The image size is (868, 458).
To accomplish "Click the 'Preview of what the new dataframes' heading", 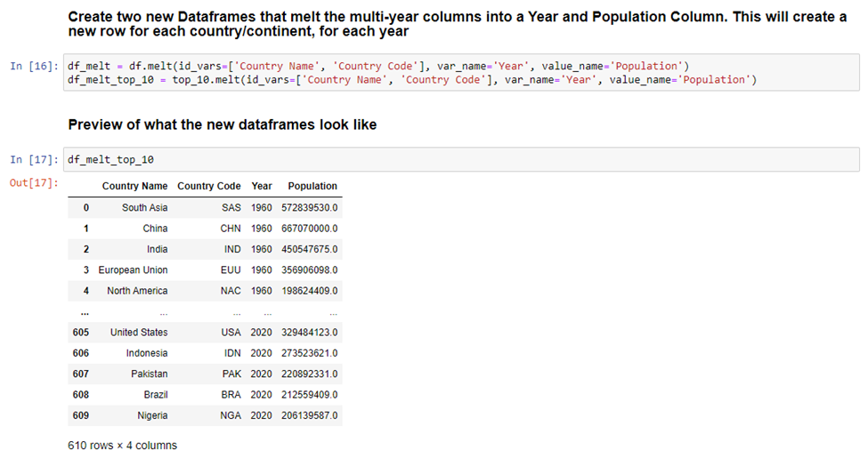I will click(222, 125).
